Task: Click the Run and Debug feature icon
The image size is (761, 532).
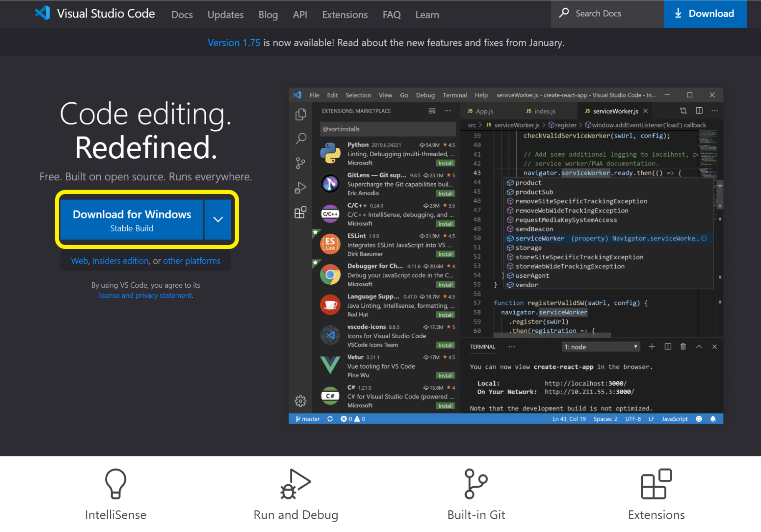Action: click(296, 484)
